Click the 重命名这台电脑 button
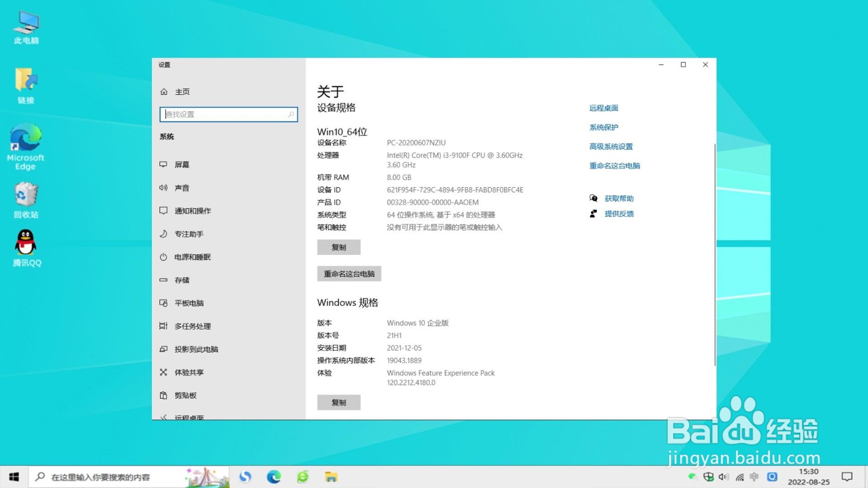 [x=349, y=274]
